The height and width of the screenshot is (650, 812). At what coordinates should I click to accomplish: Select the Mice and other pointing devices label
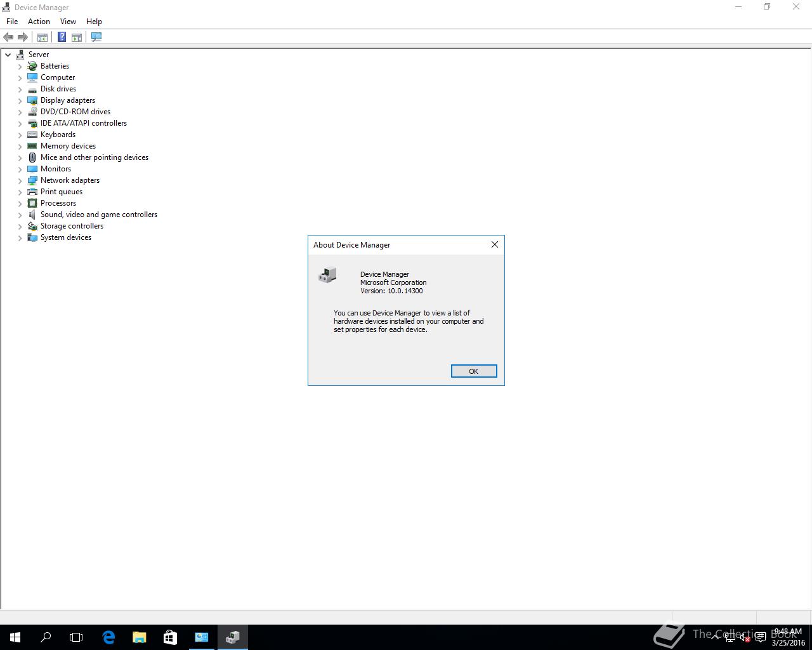point(95,157)
